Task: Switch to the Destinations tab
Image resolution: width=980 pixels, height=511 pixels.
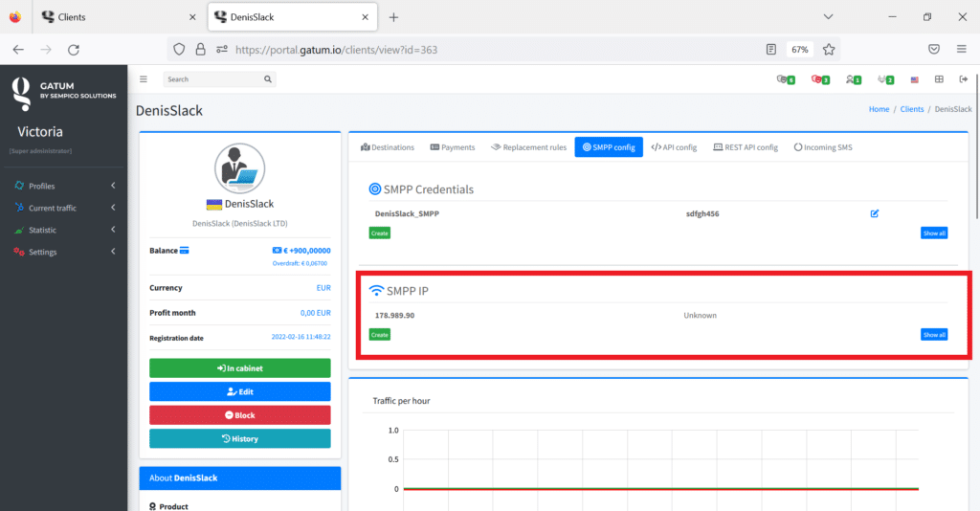Action: [388, 147]
